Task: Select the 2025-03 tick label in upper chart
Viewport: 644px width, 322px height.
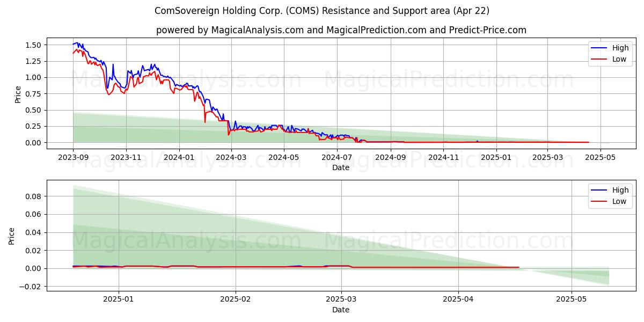Action: coord(548,158)
